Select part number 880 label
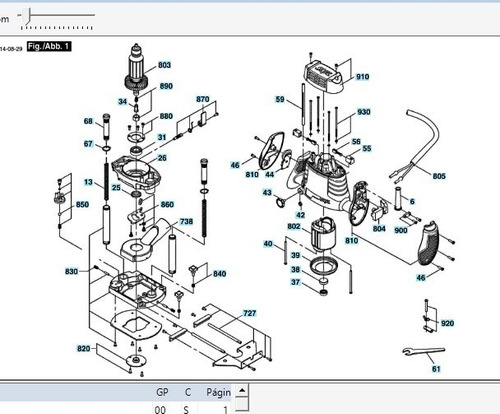 (x=166, y=116)
